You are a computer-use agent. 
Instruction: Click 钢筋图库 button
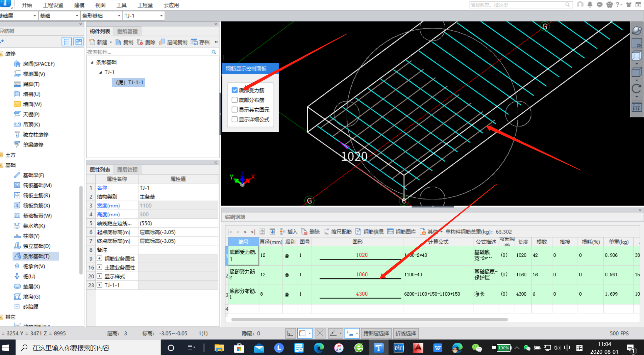(x=402, y=231)
